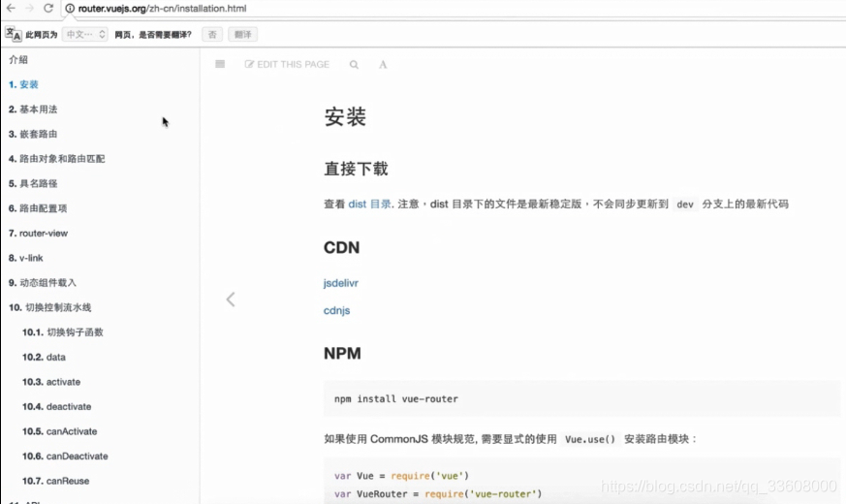Click the site info icon in the address bar

click(70, 9)
